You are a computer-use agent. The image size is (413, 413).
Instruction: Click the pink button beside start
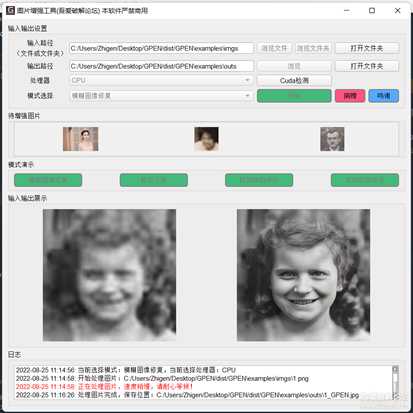(x=350, y=96)
